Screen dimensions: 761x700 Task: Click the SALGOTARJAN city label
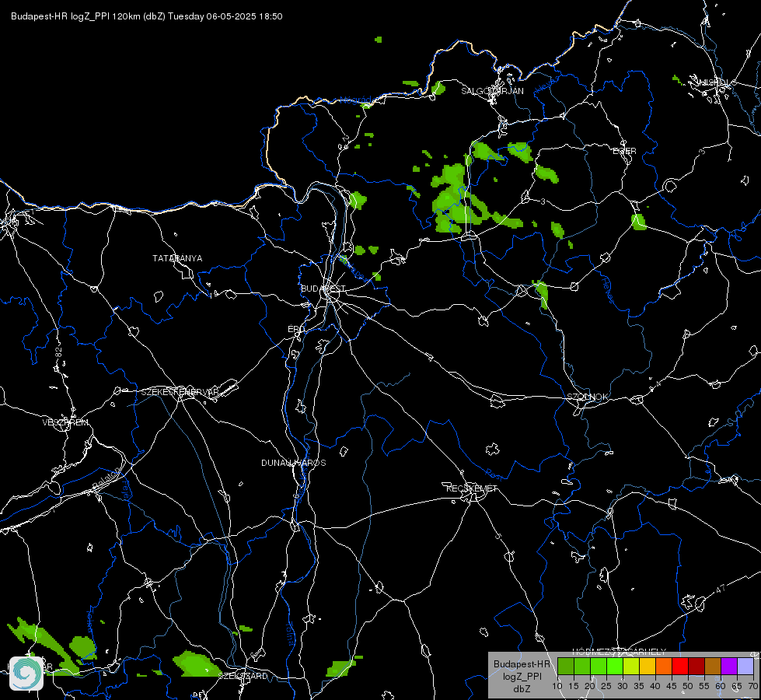(x=492, y=91)
